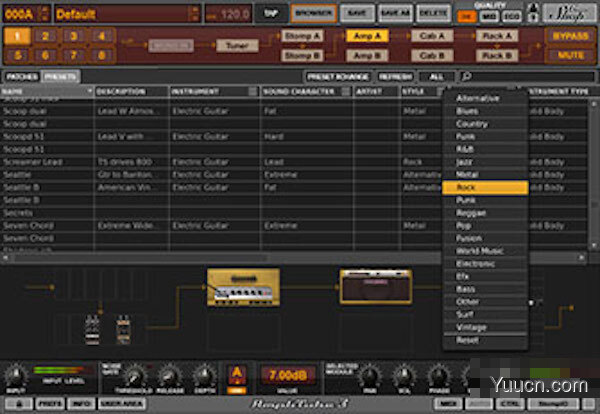Click the SAVE AS button
The height and width of the screenshot is (414, 600).
[x=396, y=14]
